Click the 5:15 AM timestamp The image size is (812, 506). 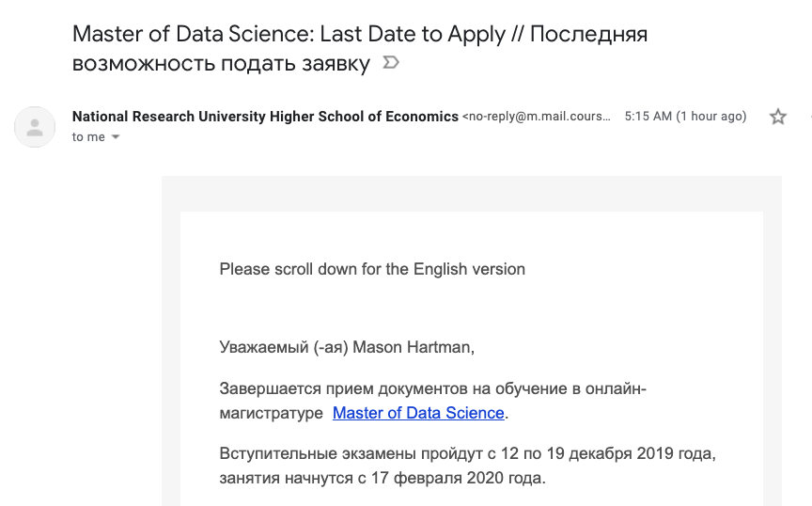pyautogui.click(x=648, y=117)
